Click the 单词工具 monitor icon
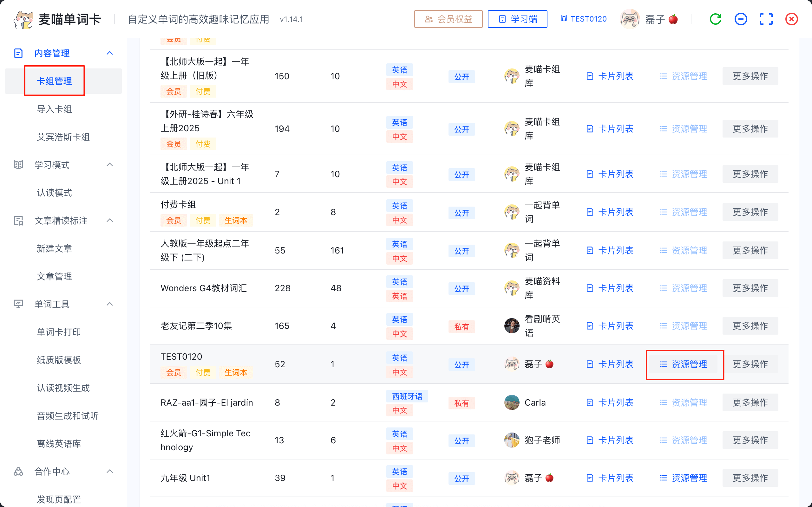Viewport: 812px width, 507px height. pos(18,304)
